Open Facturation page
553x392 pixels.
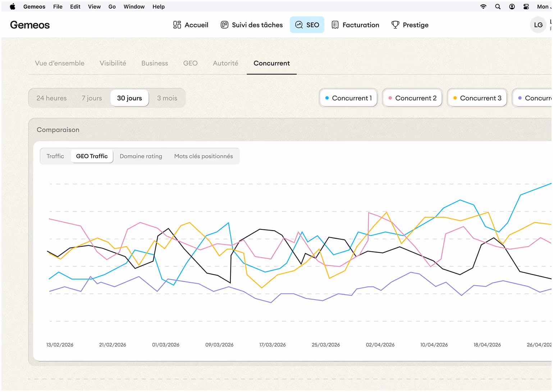click(x=355, y=25)
